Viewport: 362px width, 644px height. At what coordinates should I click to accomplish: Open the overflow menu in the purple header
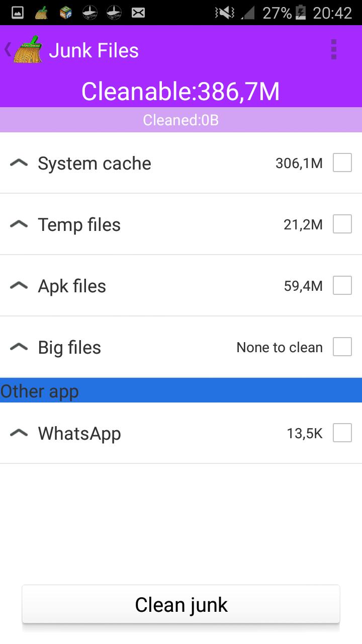334,49
